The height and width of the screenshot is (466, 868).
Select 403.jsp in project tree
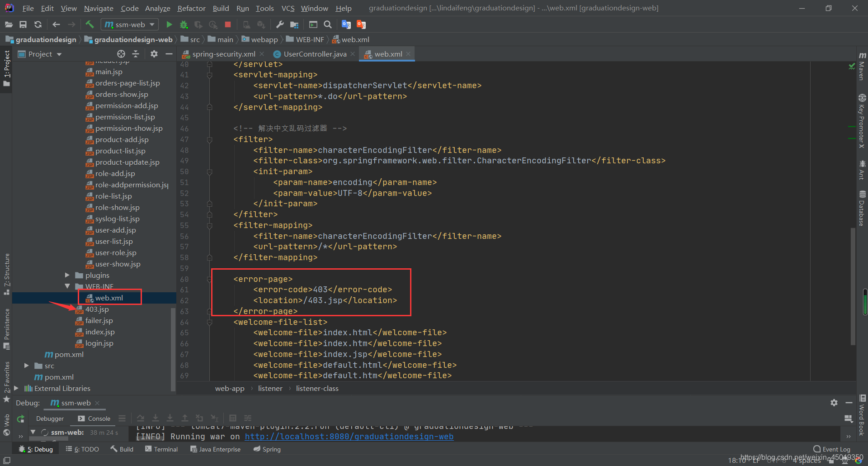(97, 309)
